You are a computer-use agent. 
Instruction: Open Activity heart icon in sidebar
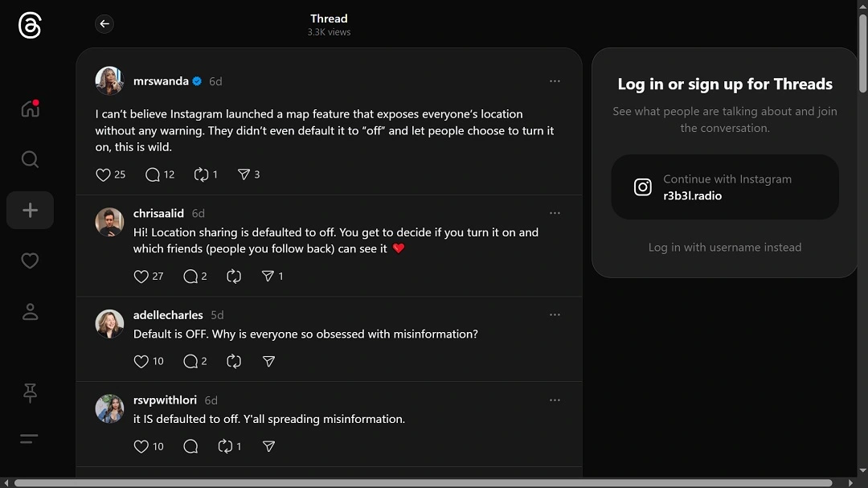30,261
